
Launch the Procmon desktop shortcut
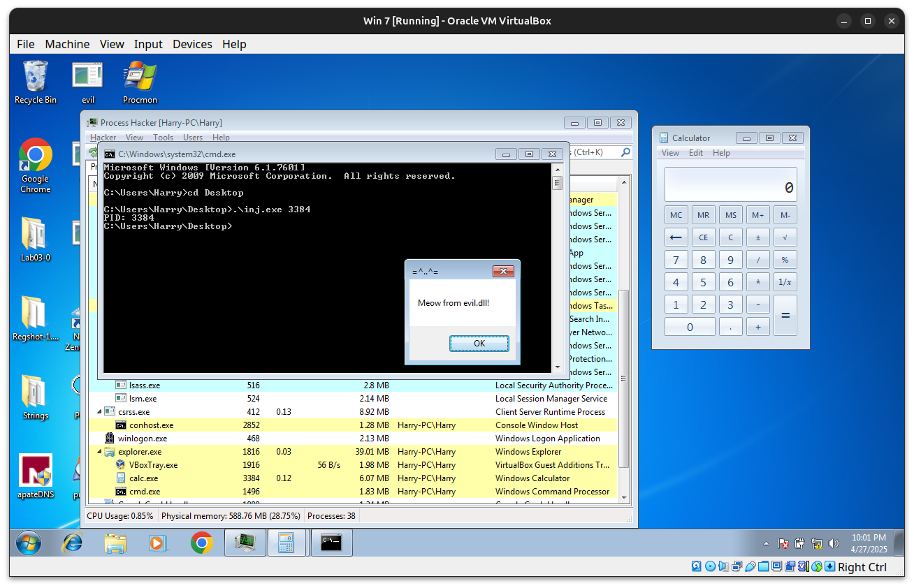click(140, 82)
